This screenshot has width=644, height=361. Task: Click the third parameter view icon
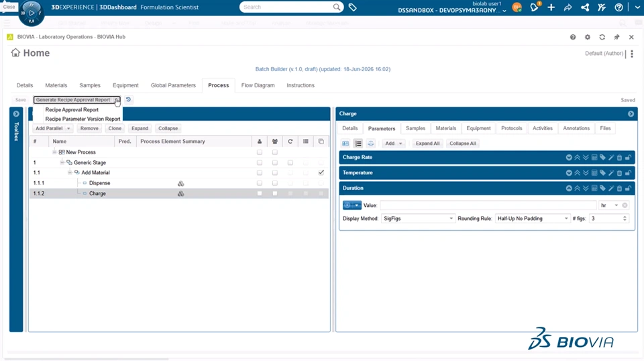[370, 144]
